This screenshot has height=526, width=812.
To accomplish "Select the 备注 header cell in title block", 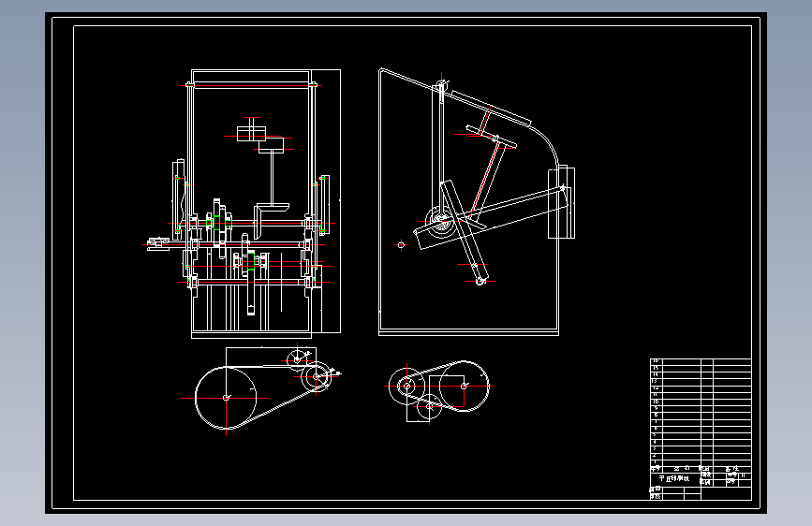I will tap(731, 469).
